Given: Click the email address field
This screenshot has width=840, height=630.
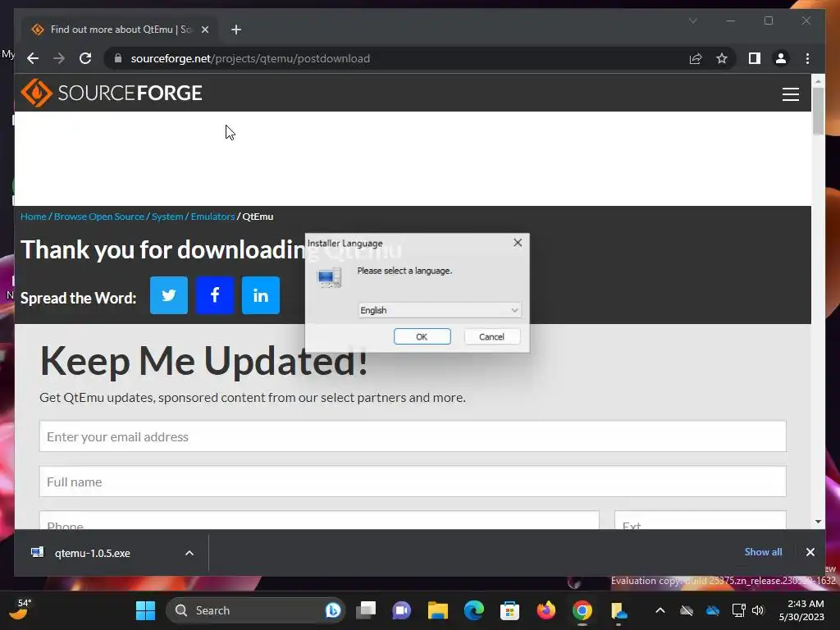Looking at the screenshot, I should pyautogui.click(x=413, y=436).
